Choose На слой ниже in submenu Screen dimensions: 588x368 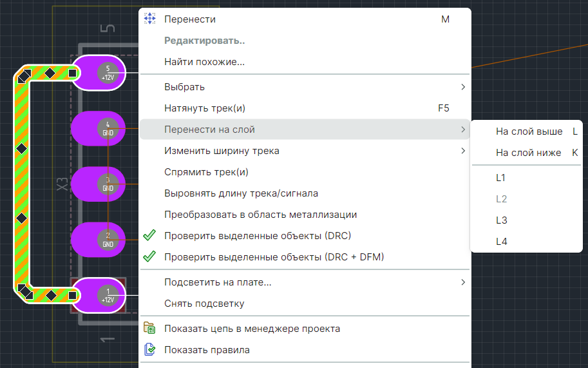coord(526,153)
